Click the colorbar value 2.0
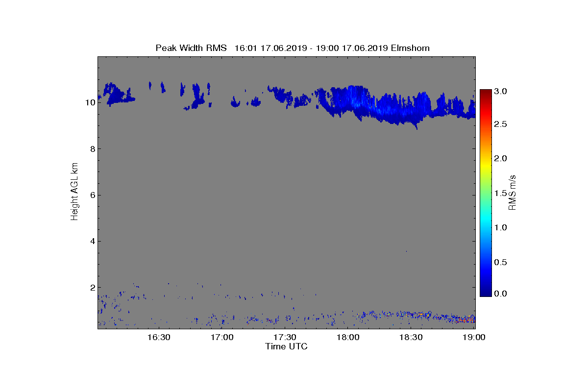The height and width of the screenshot is (392, 588). tap(501, 158)
